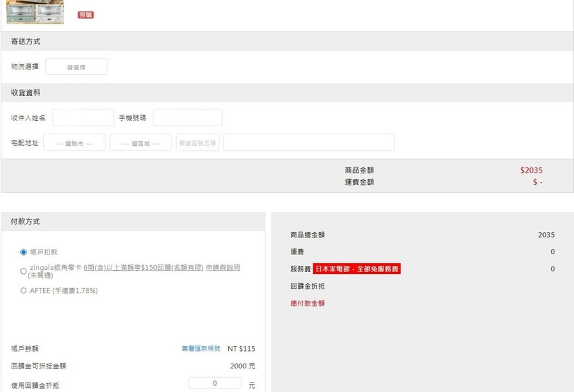574x392 pixels.
Task: Click the street address input box
Action: [x=308, y=143]
